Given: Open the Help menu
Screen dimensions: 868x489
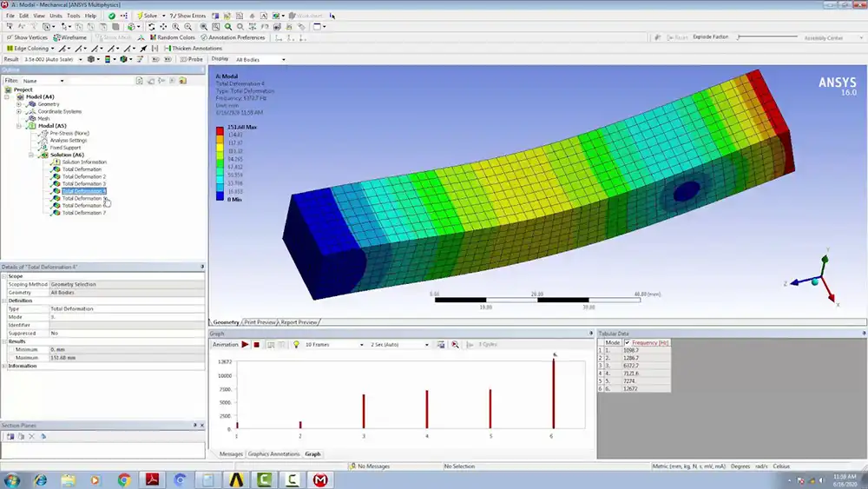Looking at the screenshot, I should coord(90,16).
